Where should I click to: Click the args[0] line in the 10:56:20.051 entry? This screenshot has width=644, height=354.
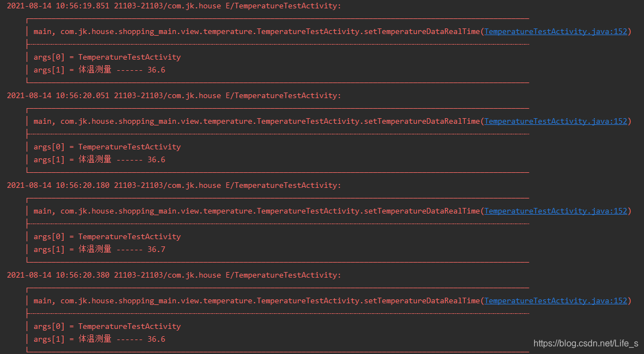click(x=107, y=147)
